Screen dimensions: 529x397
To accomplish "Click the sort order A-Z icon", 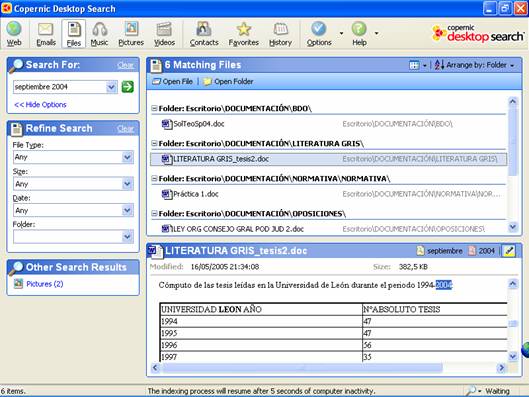I will point(439,65).
